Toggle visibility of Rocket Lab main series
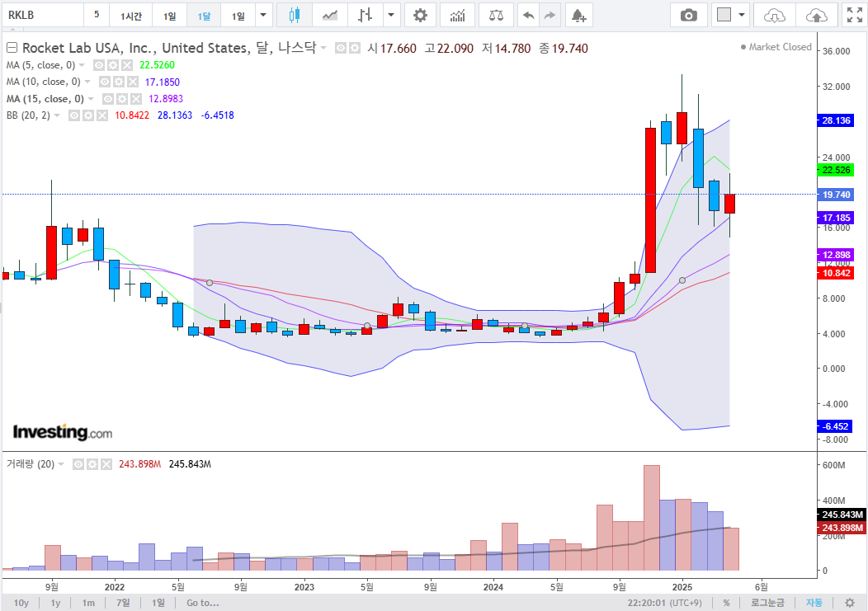868x611 pixels. click(341, 48)
